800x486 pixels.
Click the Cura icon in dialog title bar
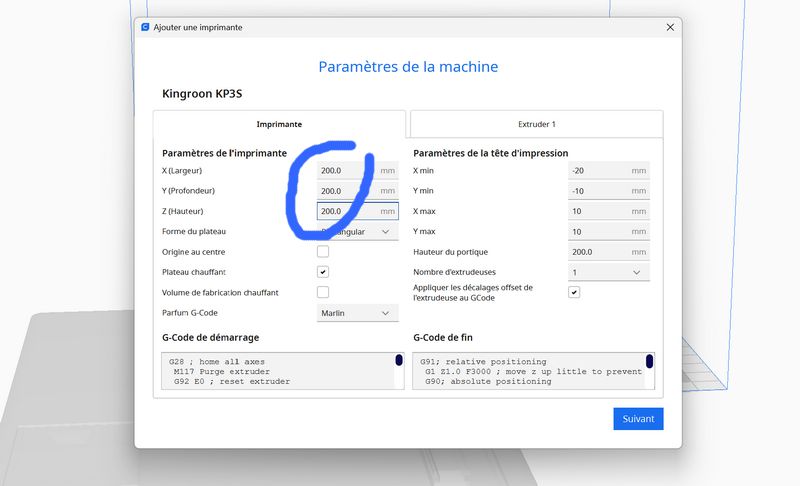(145, 27)
